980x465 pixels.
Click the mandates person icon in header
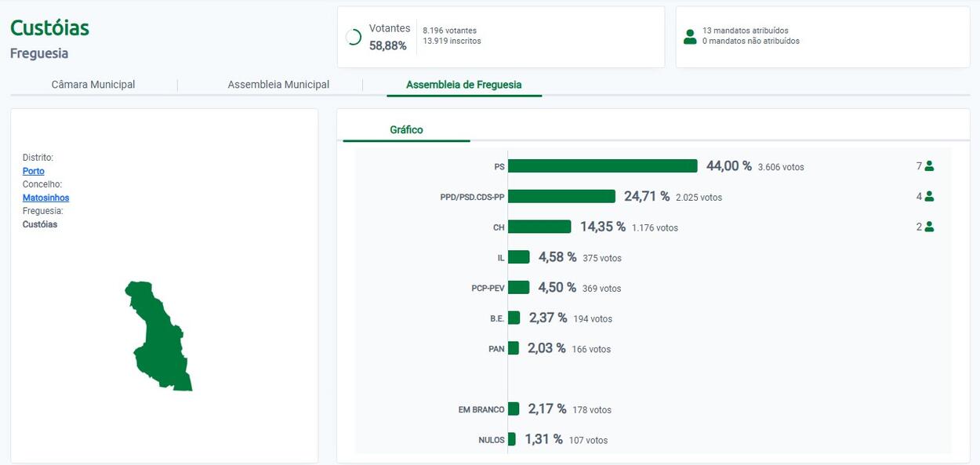click(x=690, y=36)
